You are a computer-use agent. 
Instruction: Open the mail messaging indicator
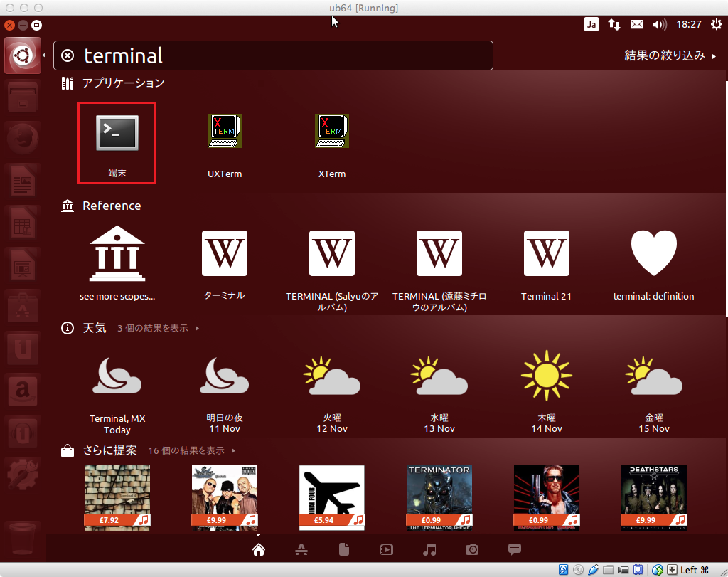tap(636, 24)
